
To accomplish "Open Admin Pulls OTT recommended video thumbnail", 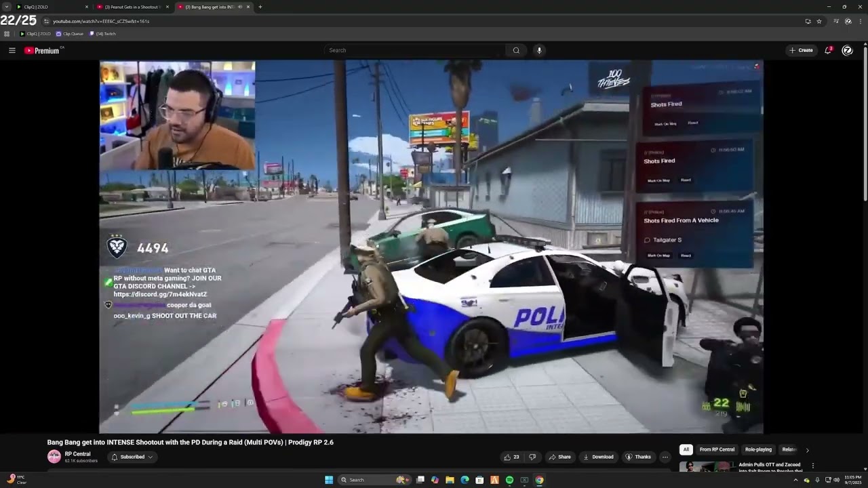I will coord(707,467).
